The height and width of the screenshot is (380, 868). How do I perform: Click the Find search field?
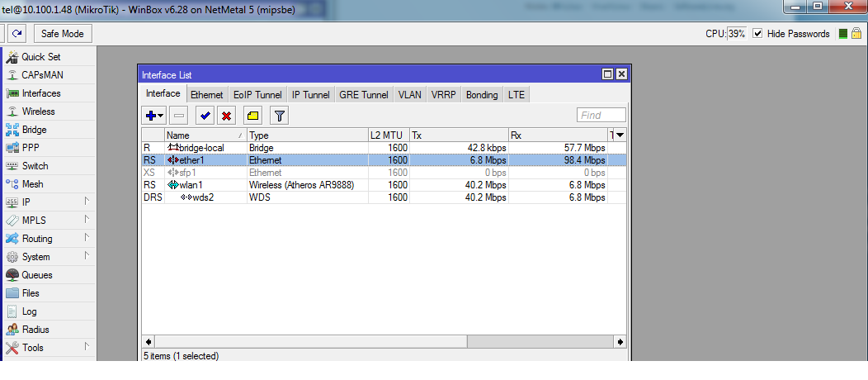point(601,115)
